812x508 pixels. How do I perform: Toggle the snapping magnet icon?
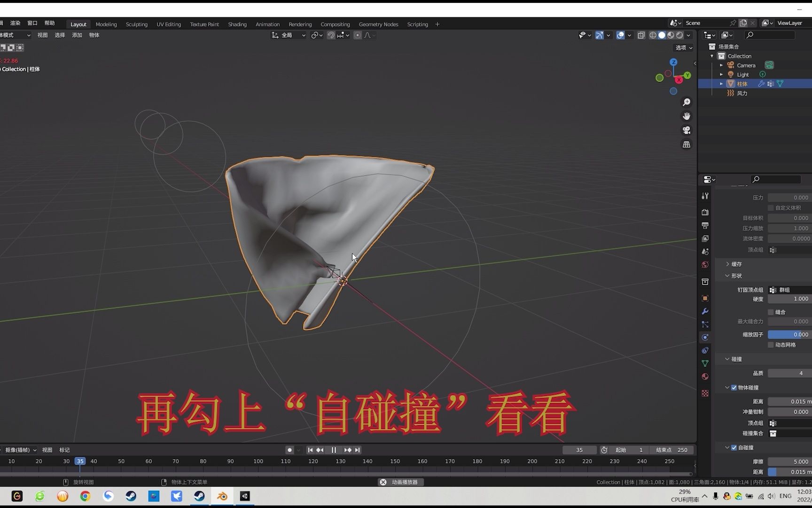click(x=332, y=35)
